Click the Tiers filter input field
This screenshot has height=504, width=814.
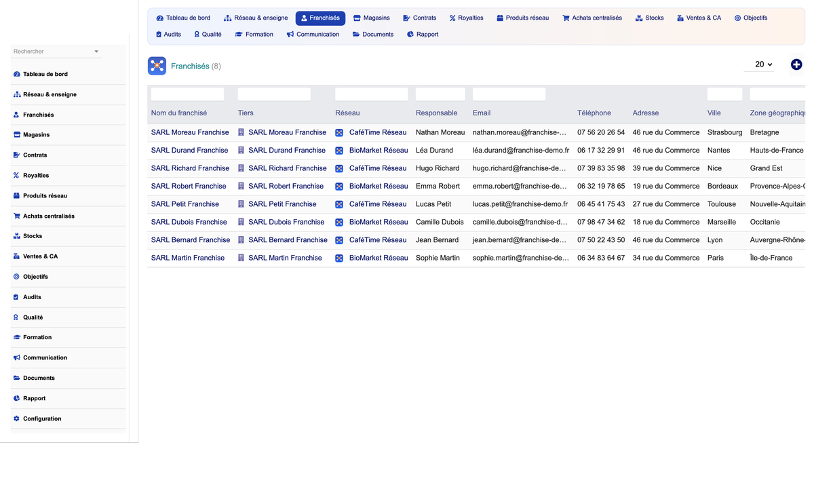click(274, 94)
